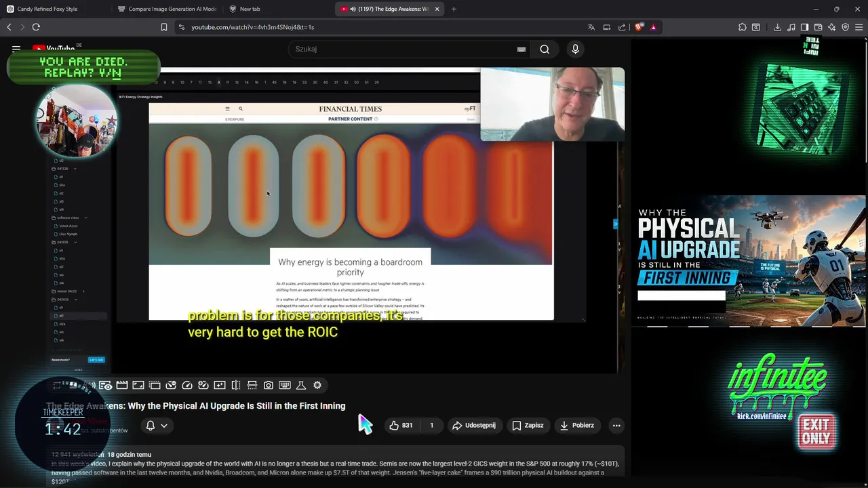Click the 18 godzin temu upload time text

pos(129,455)
